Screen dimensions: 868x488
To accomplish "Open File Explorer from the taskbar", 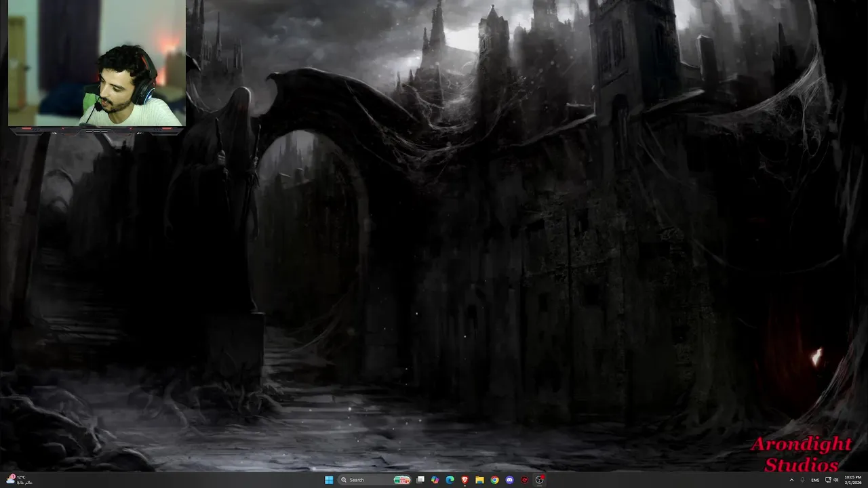I will click(x=479, y=480).
